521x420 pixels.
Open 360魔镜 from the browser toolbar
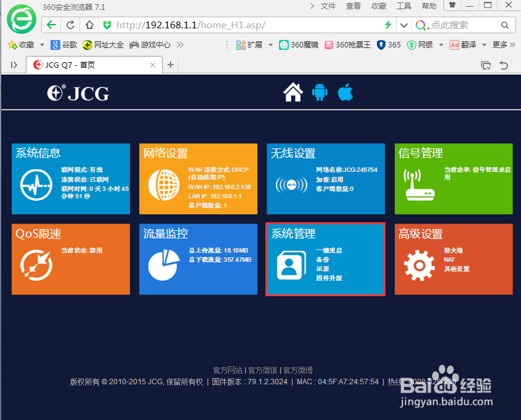[298, 45]
